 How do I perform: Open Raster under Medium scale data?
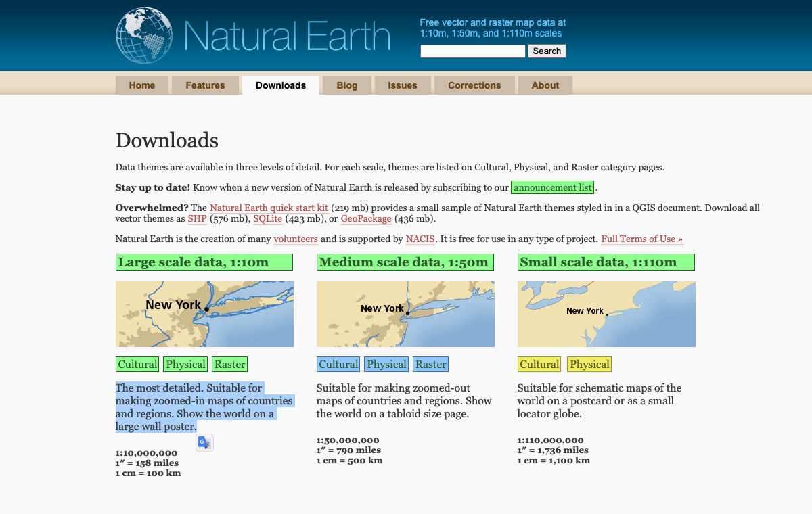point(430,365)
